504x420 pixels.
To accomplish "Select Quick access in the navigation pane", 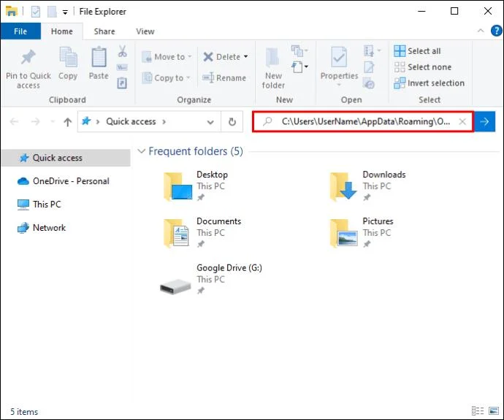I will tap(66, 158).
